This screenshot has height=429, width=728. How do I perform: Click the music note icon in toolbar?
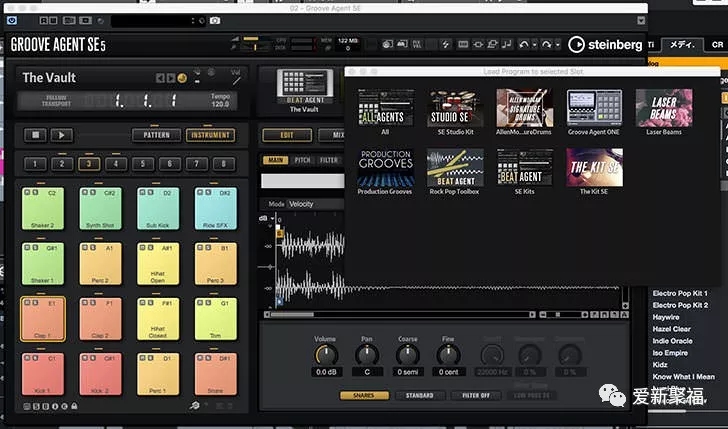[x=507, y=45]
